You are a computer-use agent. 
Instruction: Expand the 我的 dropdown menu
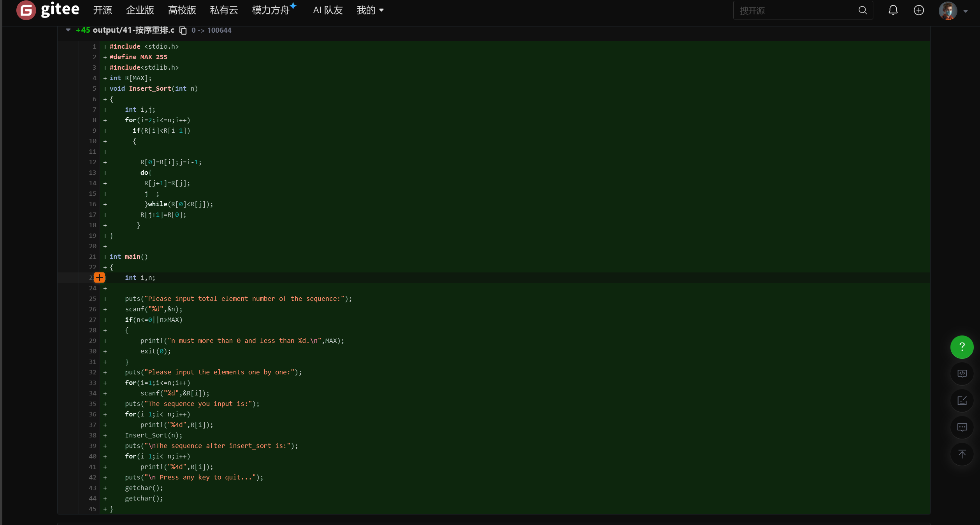pos(370,10)
